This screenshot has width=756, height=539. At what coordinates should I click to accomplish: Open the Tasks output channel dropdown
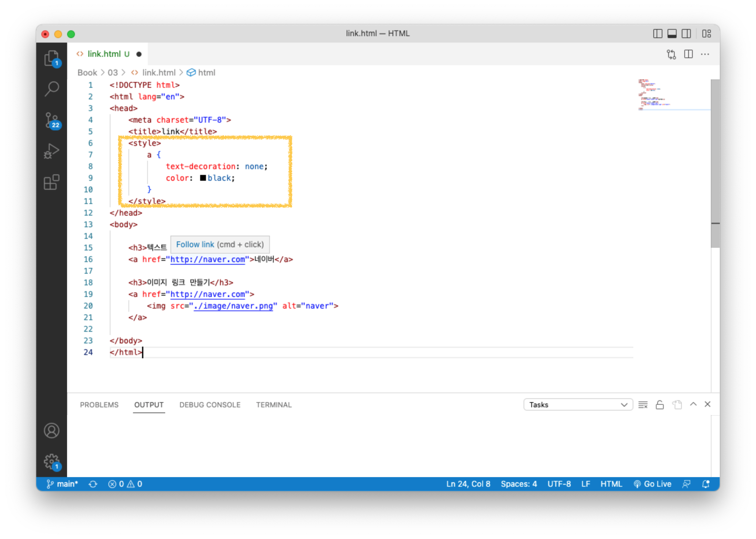point(578,405)
